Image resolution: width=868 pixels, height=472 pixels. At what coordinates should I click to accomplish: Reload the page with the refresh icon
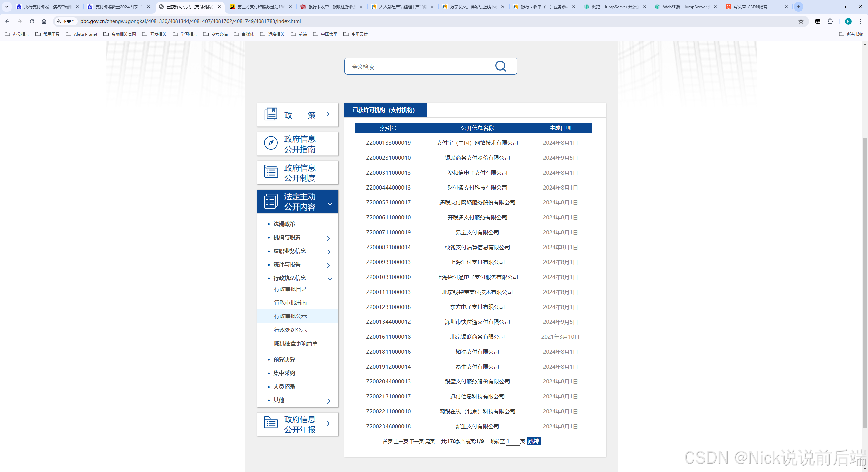[32, 21]
